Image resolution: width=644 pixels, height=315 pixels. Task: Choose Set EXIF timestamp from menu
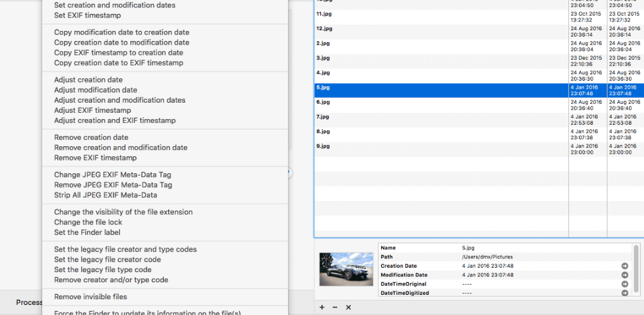pos(88,16)
